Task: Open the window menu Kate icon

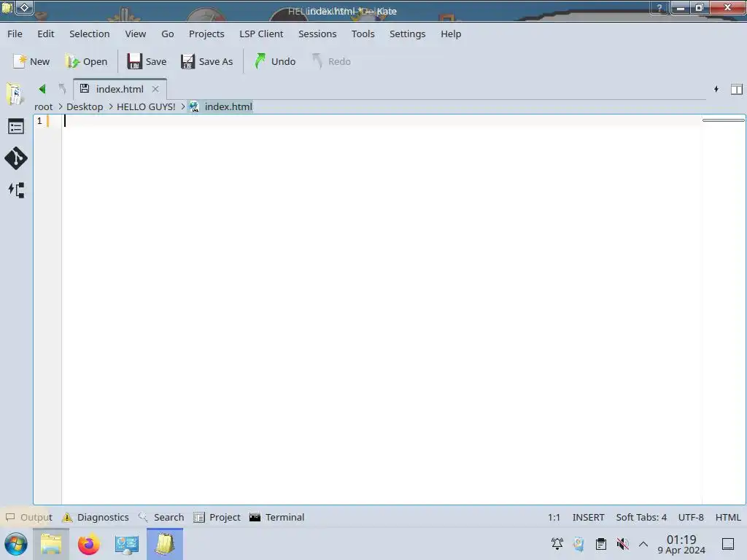Action: pos(7,7)
